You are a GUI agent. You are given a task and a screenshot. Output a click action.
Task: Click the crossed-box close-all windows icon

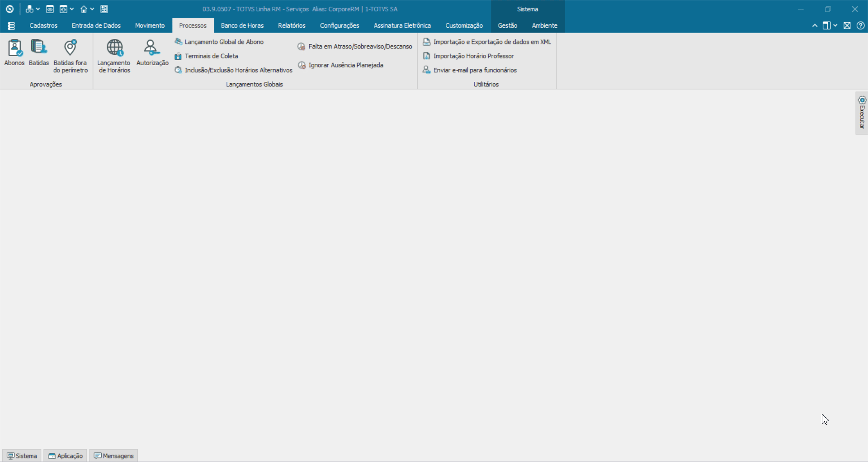click(x=847, y=26)
